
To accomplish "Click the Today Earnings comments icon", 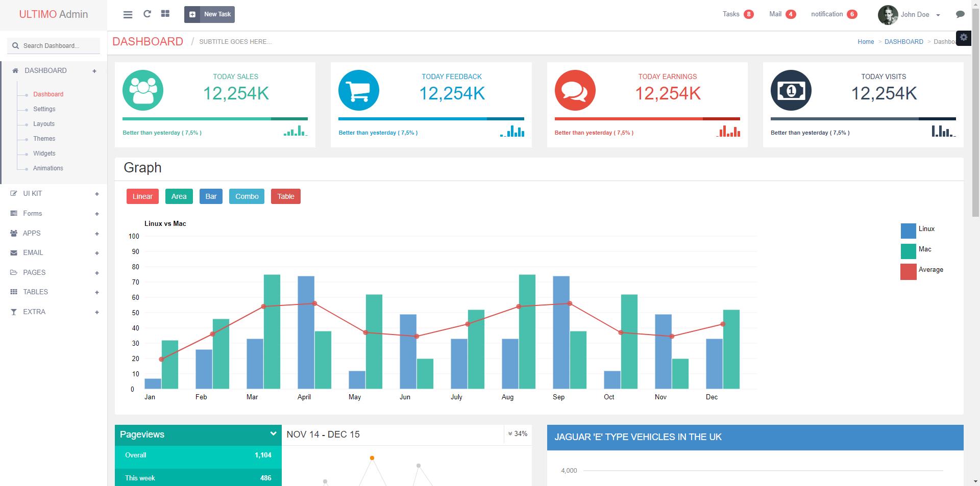I will pos(575,90).
